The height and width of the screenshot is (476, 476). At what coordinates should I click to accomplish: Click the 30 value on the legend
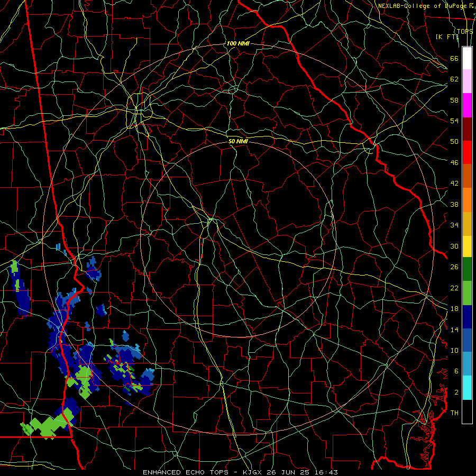point(454,246)
